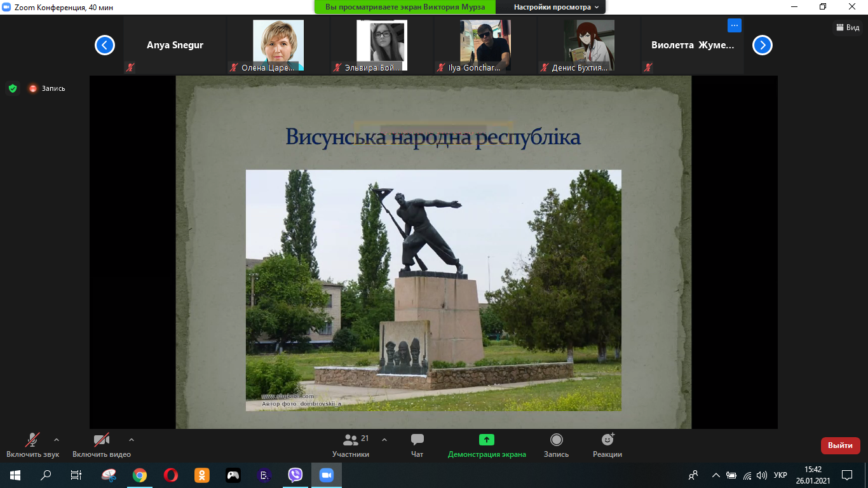Open more options on Виолетта's tile
This screenshot has width=868, height=488.
[735, 25]
